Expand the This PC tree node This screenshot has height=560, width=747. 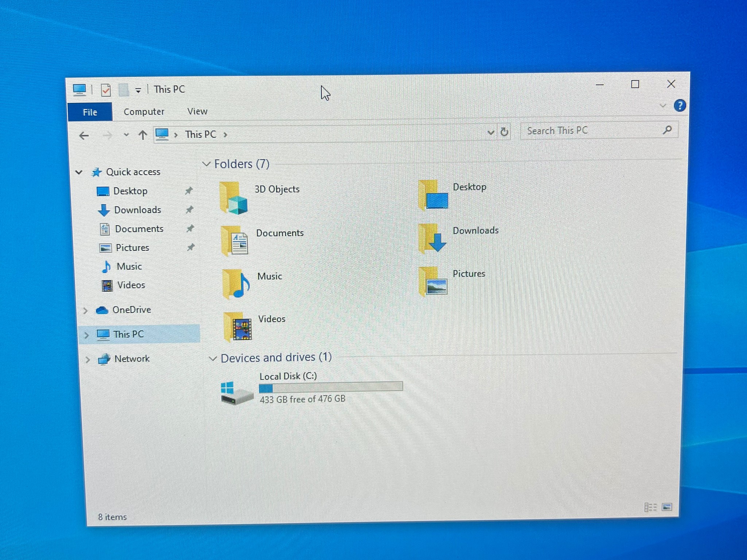coord(86,335)
